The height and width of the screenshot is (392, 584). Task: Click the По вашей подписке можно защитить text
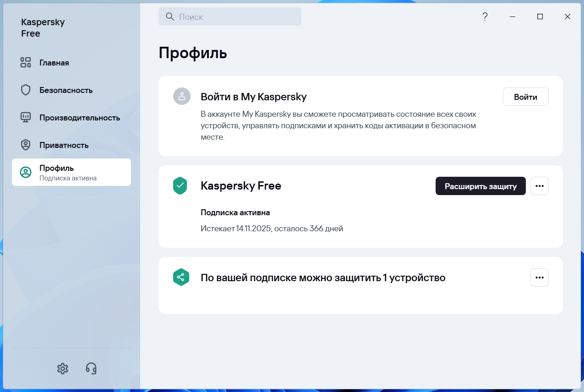pyautogui.click(x=323, y=278)
